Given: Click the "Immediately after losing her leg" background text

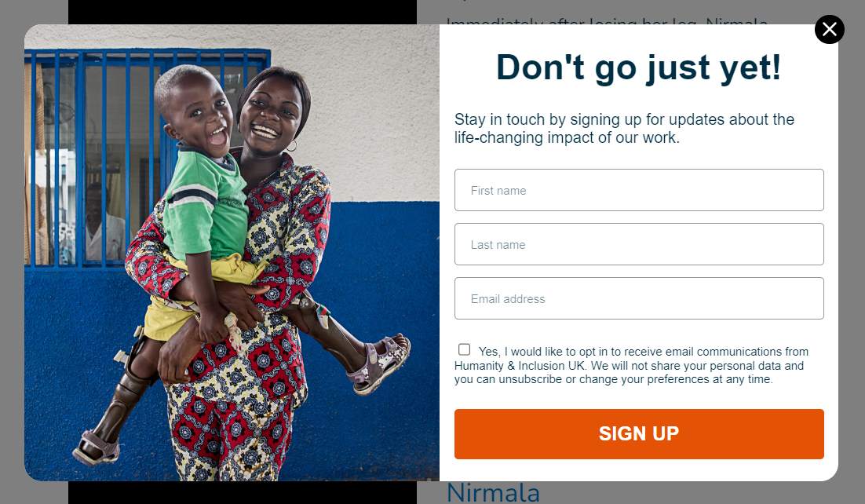Looking at the screenshot, I should pos(607,21).
